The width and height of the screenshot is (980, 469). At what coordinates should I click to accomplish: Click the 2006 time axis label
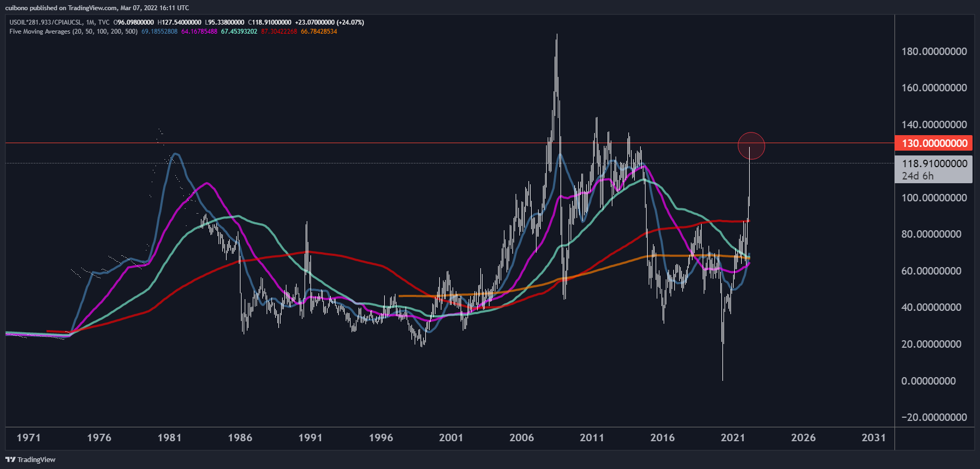pos(522,437)
